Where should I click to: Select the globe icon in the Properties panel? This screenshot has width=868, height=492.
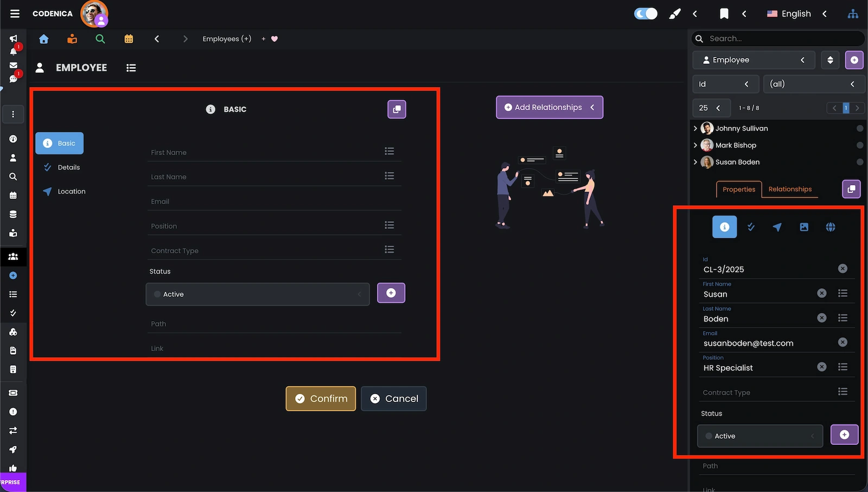tap(831, 227)
